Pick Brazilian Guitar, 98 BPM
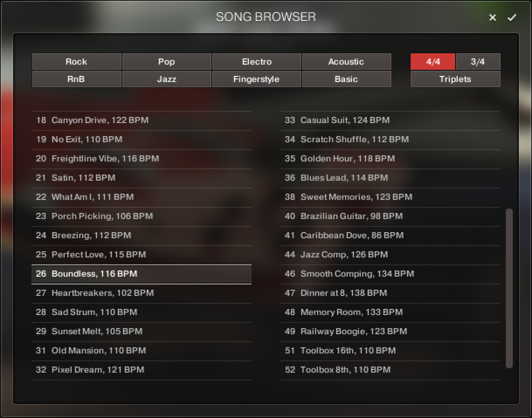 [x=390, y=216]
